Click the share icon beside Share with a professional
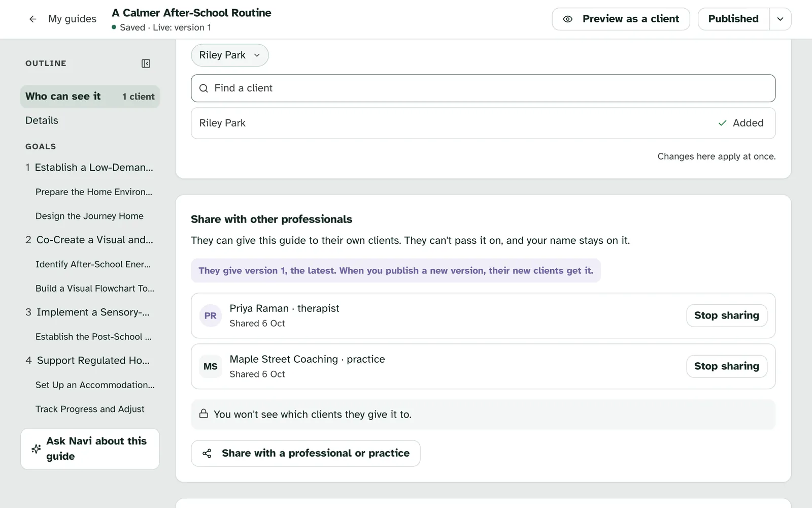This screenshot has height=508, width=812. [207, 453]
